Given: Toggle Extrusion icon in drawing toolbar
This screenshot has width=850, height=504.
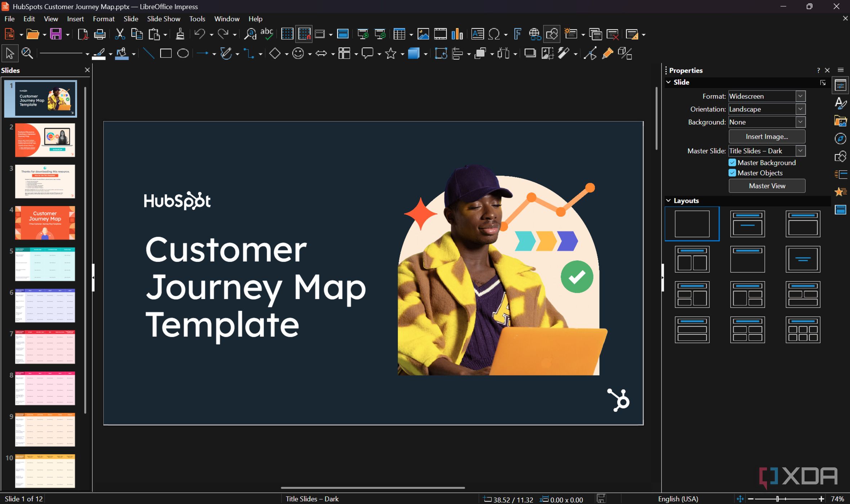Looking at the screenshot, I should coord(625,54).
